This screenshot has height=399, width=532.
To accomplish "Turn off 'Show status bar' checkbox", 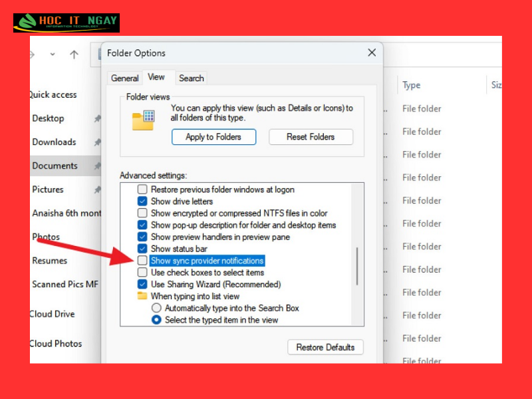I will click(x=142, y=249).
